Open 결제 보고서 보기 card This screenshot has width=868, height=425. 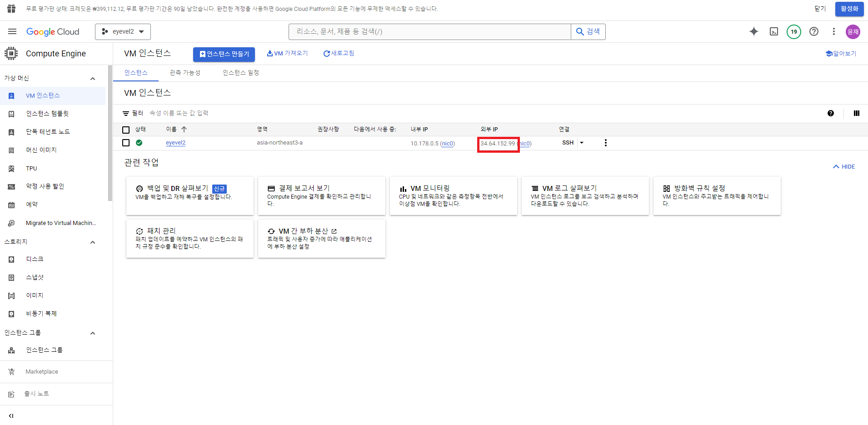pyautogui.click(x=322, y=196)
